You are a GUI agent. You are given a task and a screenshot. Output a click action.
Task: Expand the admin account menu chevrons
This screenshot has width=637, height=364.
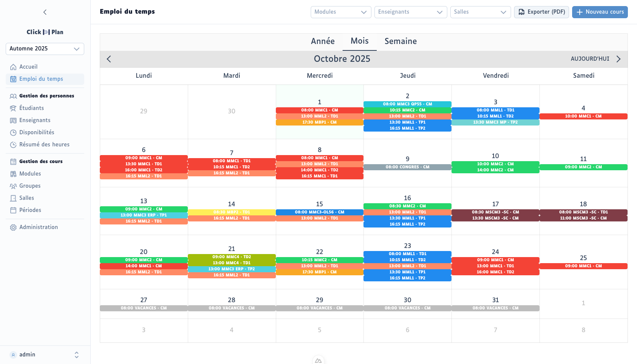pyautogui.click(x=77, y=355)
